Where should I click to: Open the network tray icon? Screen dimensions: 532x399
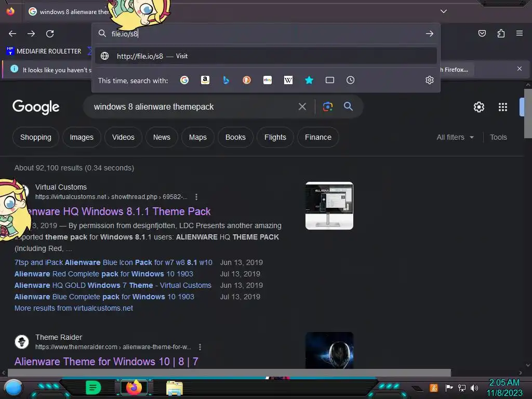461,388
